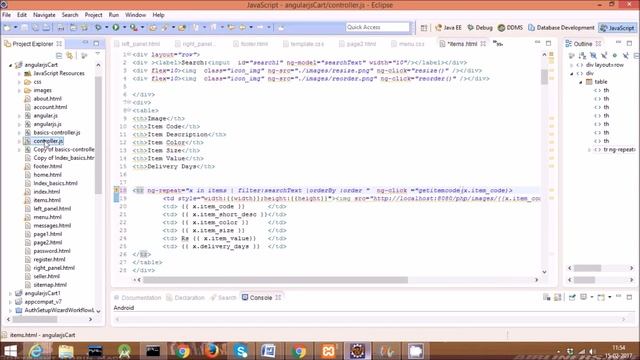Screen dimensions: 640x360
Task: Maximize the Outline view
Action: [x=629, y=43]
